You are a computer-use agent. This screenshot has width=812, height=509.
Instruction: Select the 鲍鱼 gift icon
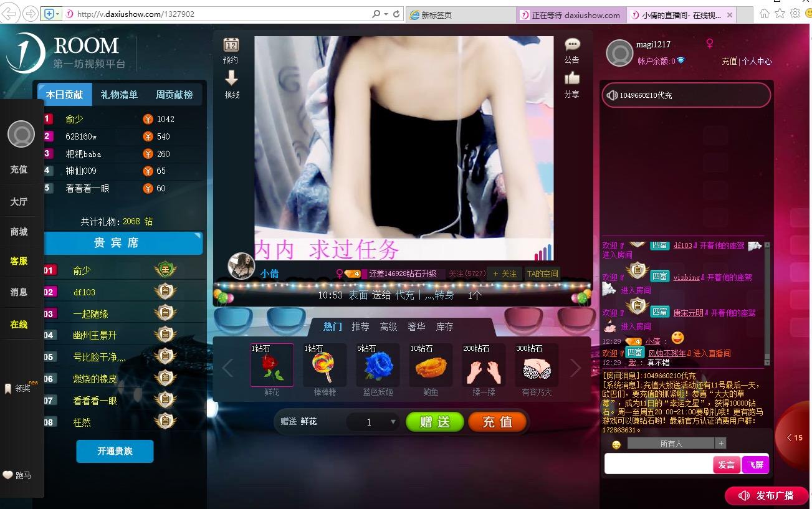tap(431, 365)
